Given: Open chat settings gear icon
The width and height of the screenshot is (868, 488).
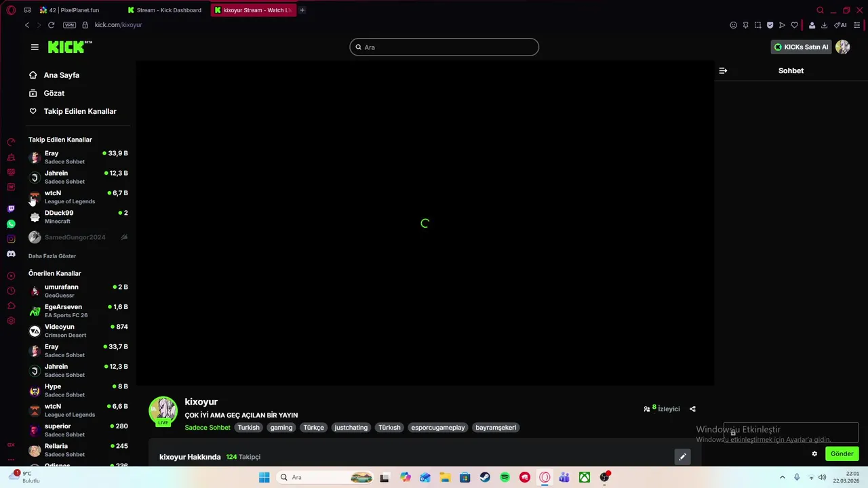Looking at the screenshot, I should (x=814, y=454).
